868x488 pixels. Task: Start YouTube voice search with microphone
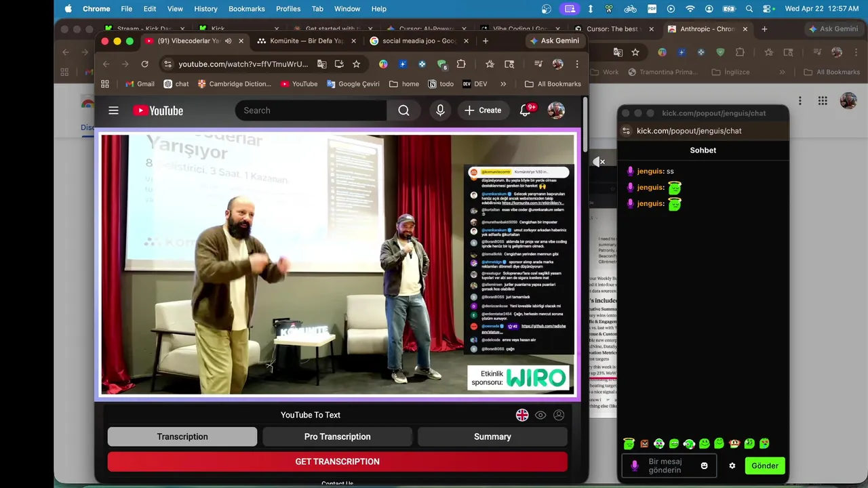coord(440,110)
